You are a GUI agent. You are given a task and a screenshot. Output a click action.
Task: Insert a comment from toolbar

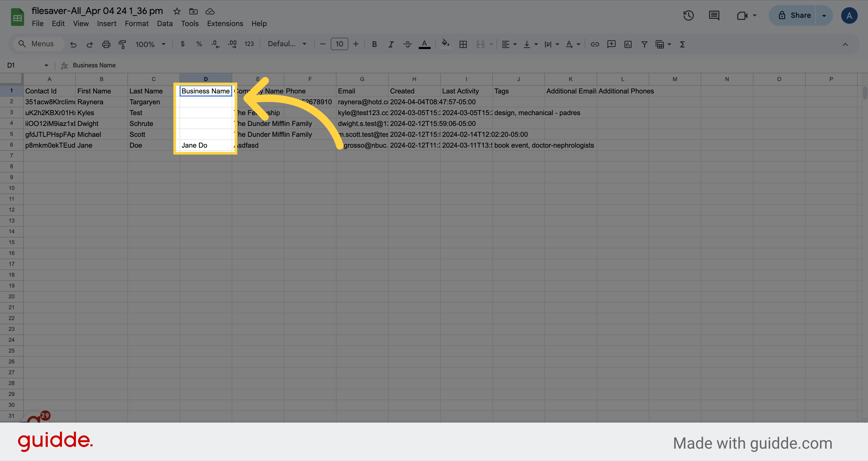(x=611, y=44)
